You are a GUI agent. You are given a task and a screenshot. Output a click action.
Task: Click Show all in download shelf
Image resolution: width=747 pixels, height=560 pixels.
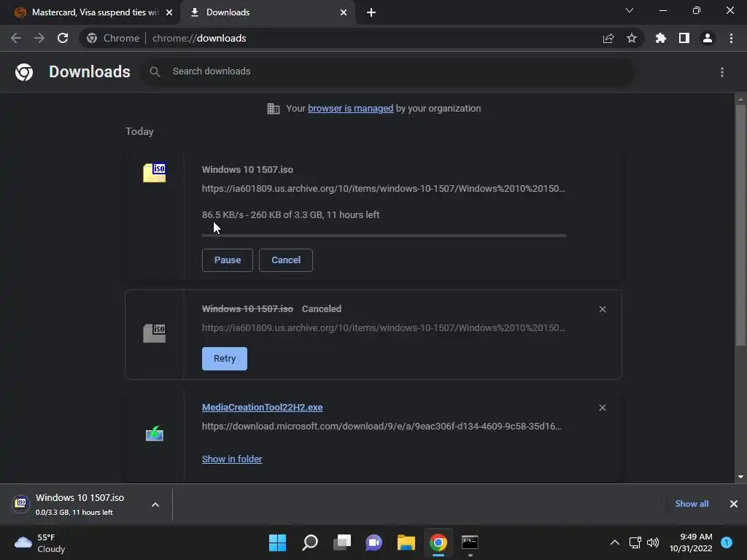point(692,504)
